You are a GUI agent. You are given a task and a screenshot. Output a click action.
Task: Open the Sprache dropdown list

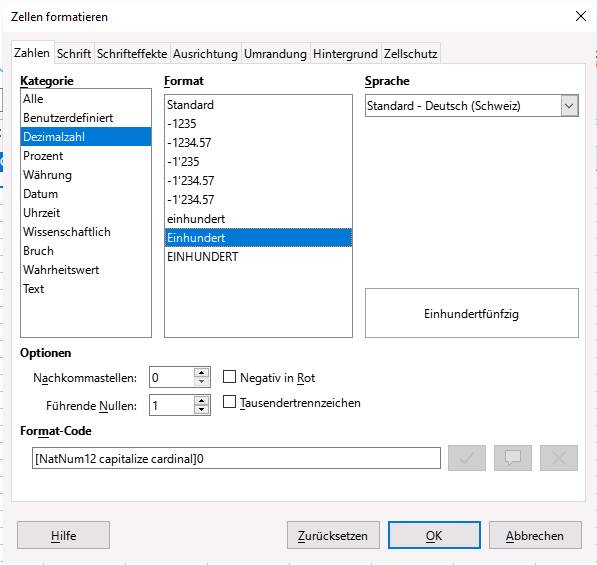click(569, 105)
